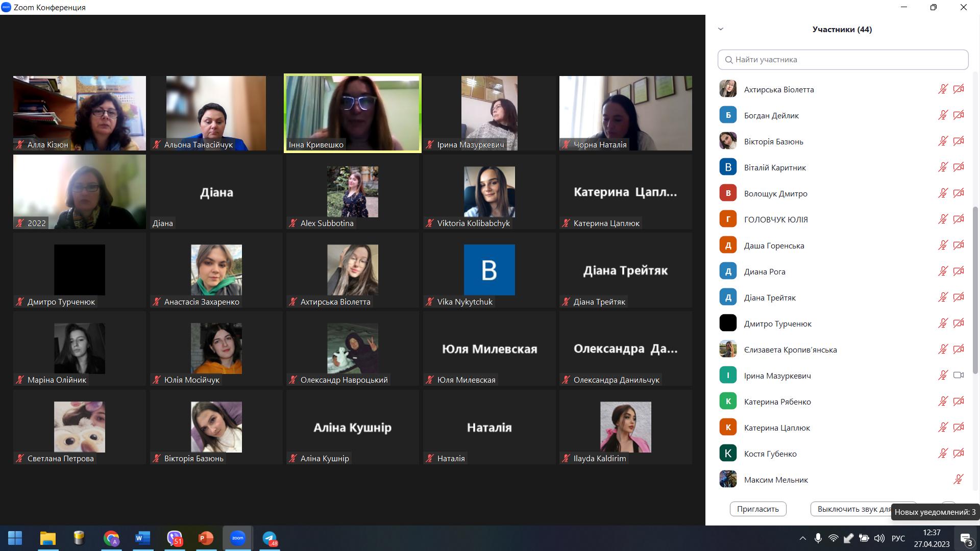Click the Найти участника search field
This screenshot has height=551, width=980.
pyautogui.click(x=843, y=60)
